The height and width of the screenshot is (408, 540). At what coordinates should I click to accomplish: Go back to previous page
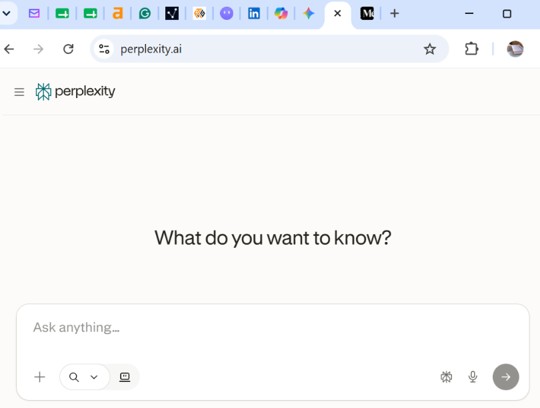coord(9,49)
